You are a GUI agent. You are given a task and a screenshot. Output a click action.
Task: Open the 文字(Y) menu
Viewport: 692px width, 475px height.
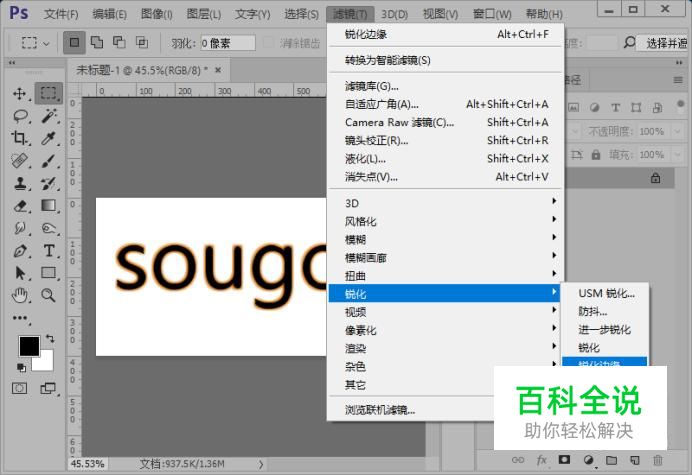point(252,14)
